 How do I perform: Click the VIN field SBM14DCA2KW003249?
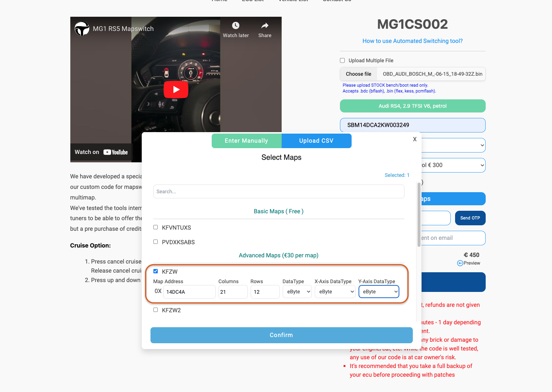(413, 125)
